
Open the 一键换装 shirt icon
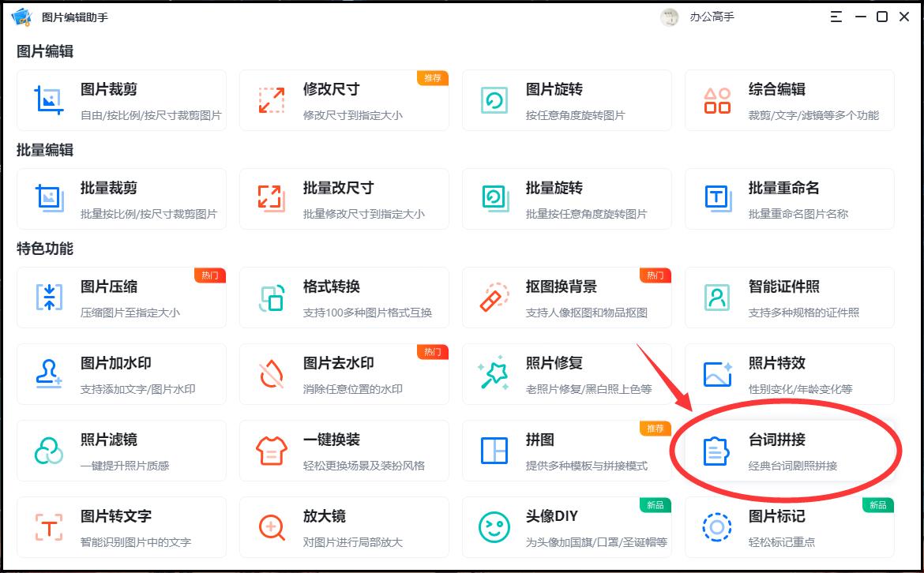pyautogui.click(x=272, y=451)
